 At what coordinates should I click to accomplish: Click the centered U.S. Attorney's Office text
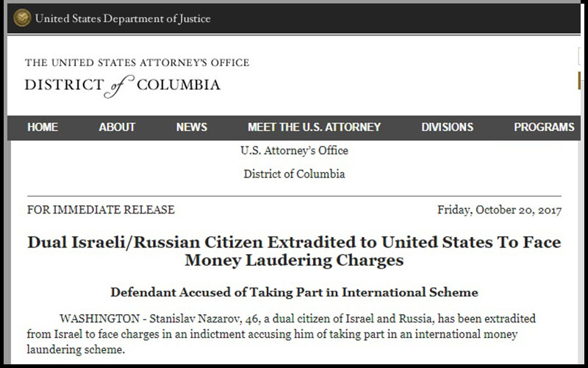294,151
